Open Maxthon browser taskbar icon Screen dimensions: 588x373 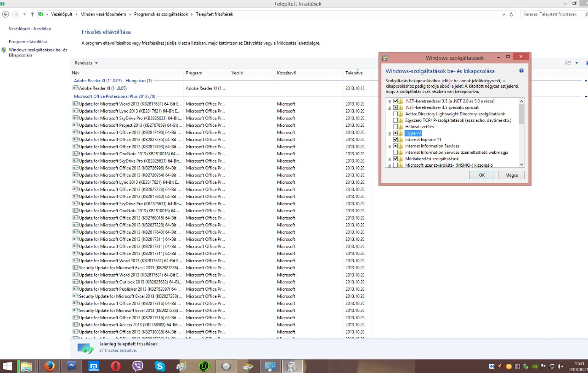[x=93, y=366]
